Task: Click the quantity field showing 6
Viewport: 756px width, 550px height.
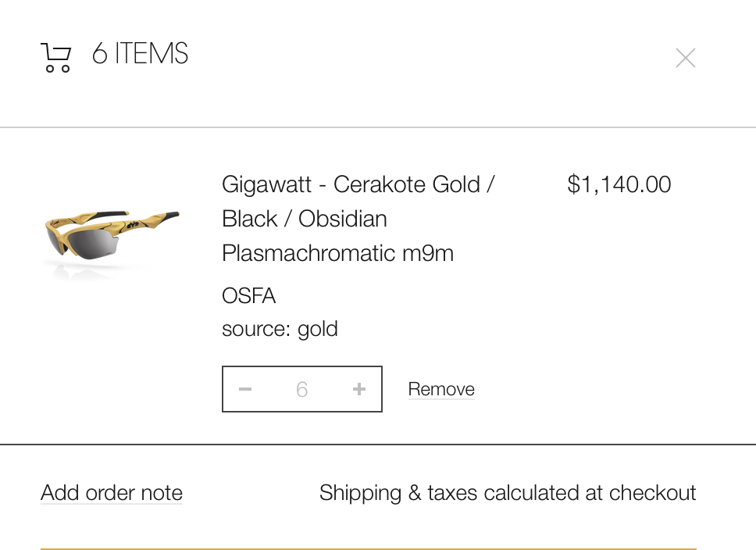Action: [x=302, y=389]
